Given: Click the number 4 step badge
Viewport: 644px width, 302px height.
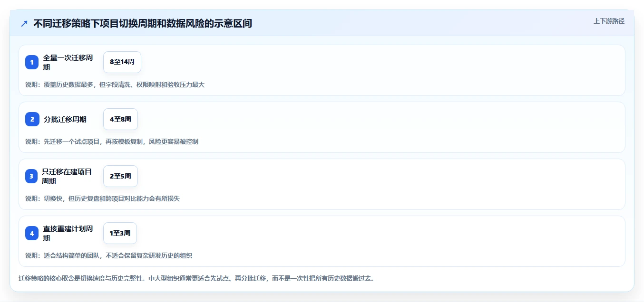Looking at the screenshot, I should (32, 233).
